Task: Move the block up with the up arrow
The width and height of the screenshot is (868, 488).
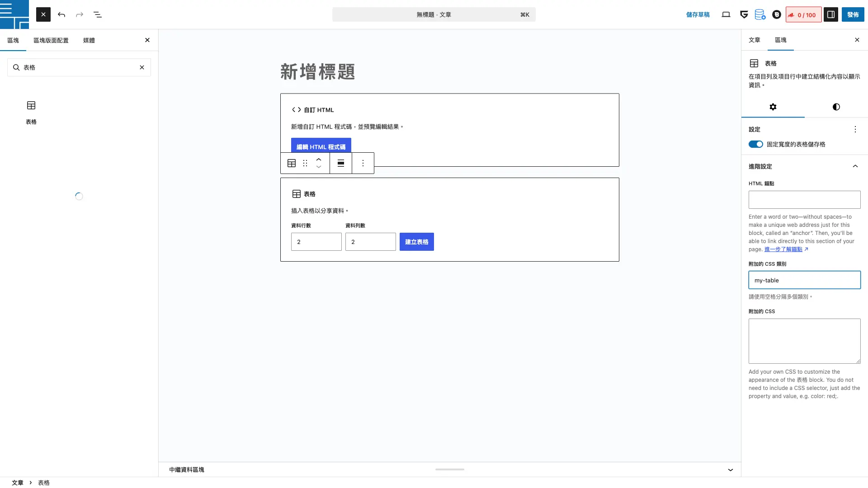Action: pyautogui.click(x=319, y=159)
